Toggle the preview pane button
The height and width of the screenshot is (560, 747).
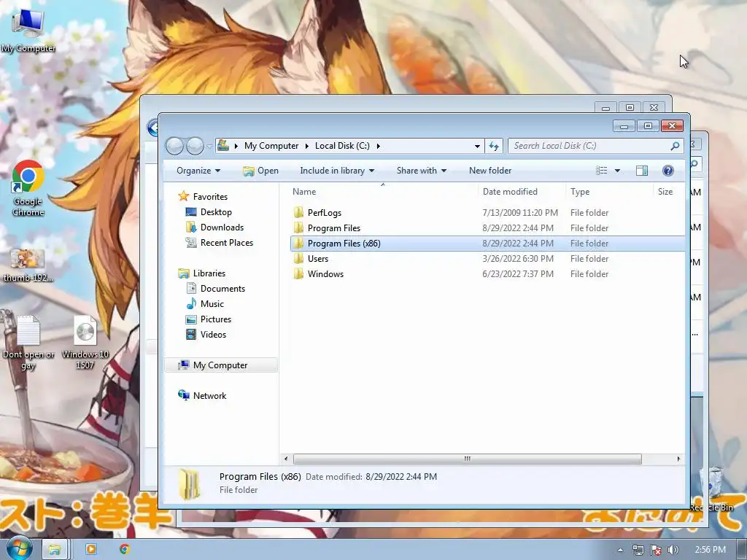(x=642, y=171)
